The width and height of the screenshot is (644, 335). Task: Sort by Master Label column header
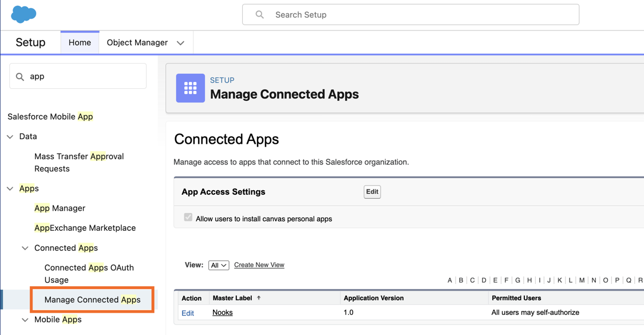[x=232, y=298]
